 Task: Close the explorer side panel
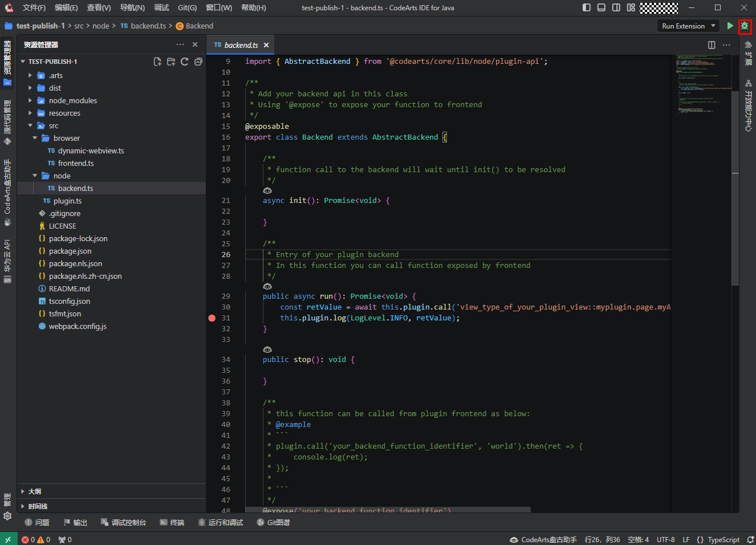[195, 44]
